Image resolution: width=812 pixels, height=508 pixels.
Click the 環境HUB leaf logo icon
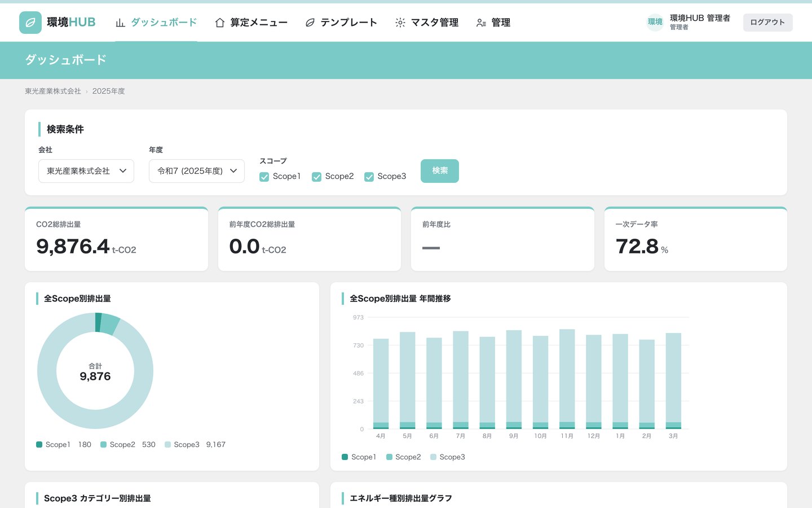click(x=30, y=23)
